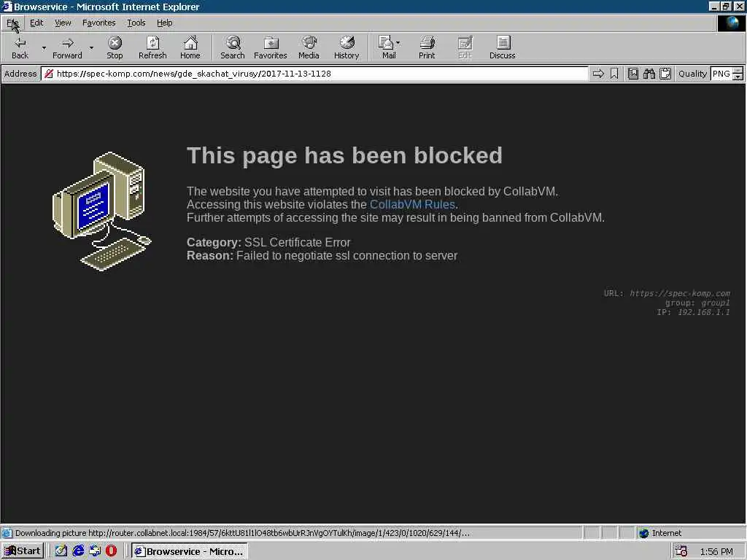Image resolution: width=747 pixels, height=560 pixels.
Task: Open the Favorites menu
Action: tap(98, 23)
